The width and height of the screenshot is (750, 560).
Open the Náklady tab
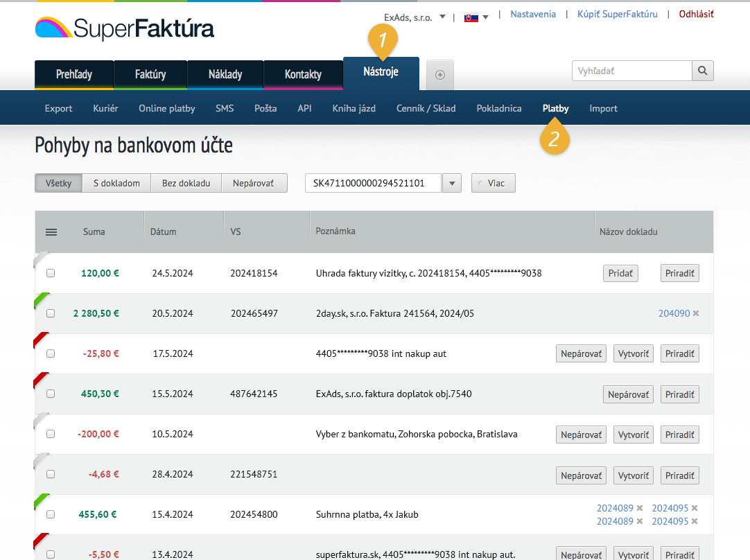(225, 75)
